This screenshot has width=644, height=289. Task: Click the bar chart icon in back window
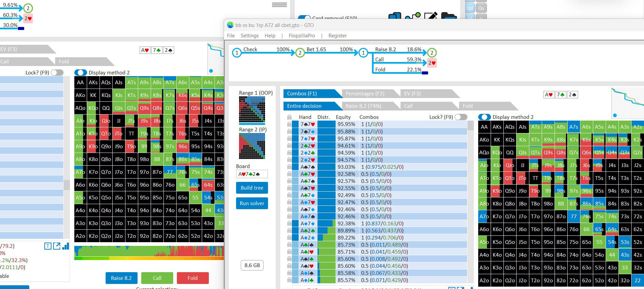click(66, 246)
